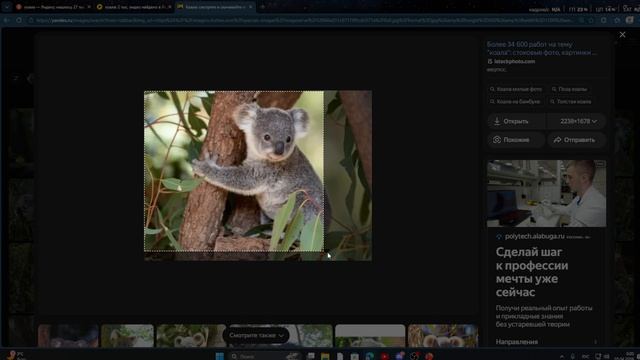Open the image source title link
640x360 pixels.
541,48
